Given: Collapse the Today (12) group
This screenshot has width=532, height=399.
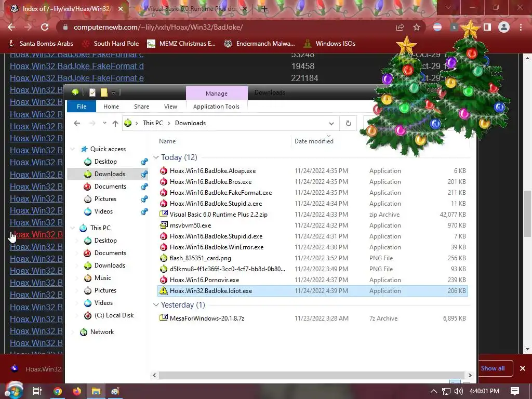Looking at the screenshot, I should pos(156,157).
